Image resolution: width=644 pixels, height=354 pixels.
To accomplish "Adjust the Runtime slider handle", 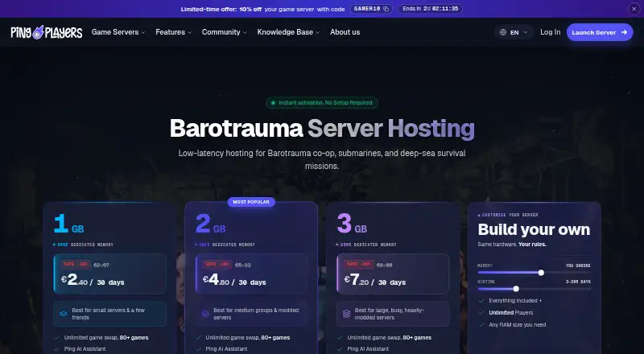I will [516, 289].
